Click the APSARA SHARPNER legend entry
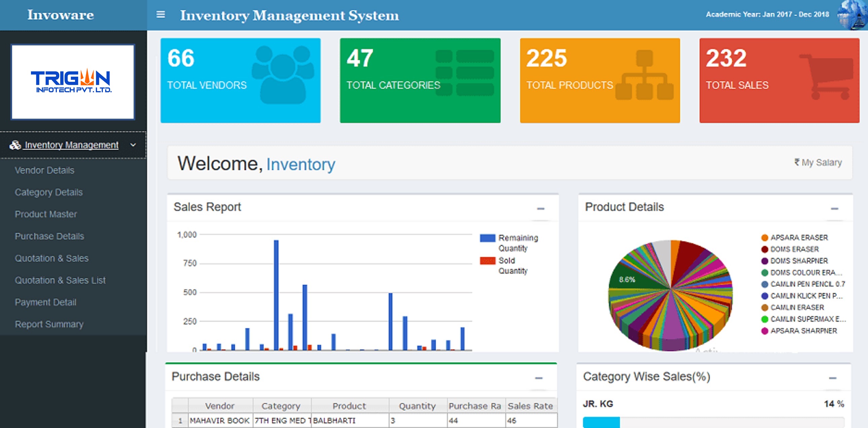 click(x=799, y=331)
